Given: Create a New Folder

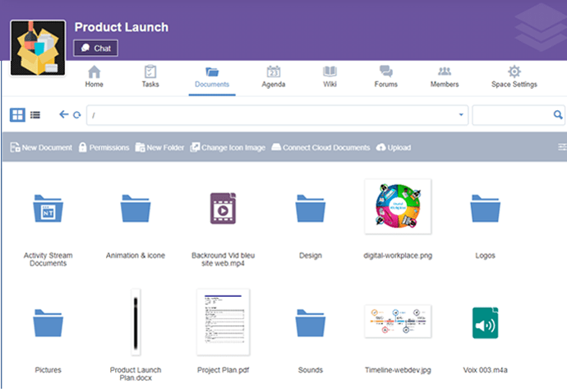Looking at the screenshot, I should coord(160,148).
